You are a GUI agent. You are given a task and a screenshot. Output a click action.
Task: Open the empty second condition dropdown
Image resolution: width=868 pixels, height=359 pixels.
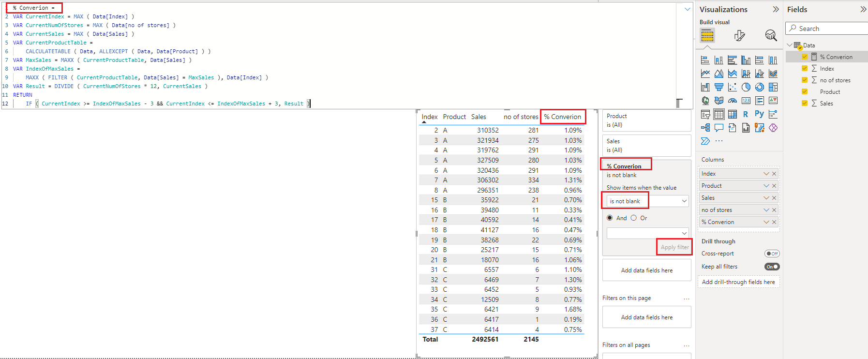[x=648, y=233]
